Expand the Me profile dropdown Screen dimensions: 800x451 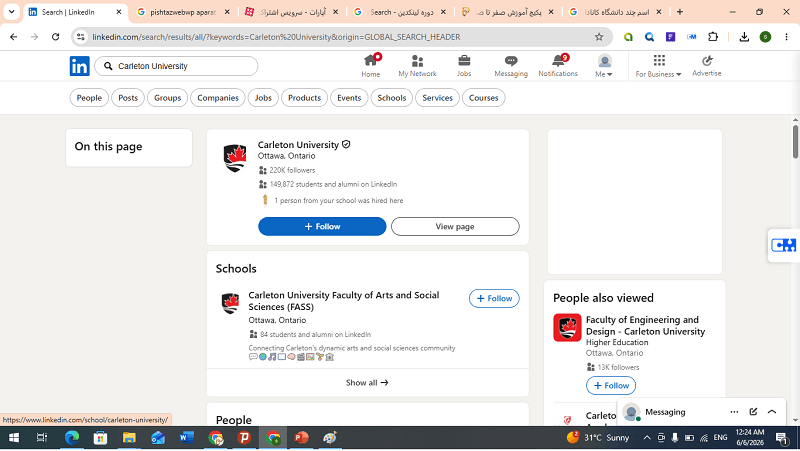coord(604,66)
